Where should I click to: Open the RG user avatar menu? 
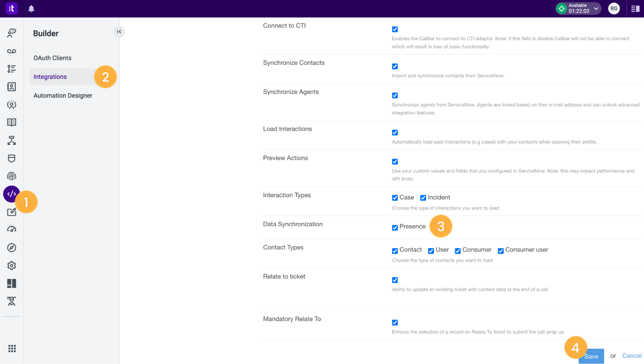614,8
